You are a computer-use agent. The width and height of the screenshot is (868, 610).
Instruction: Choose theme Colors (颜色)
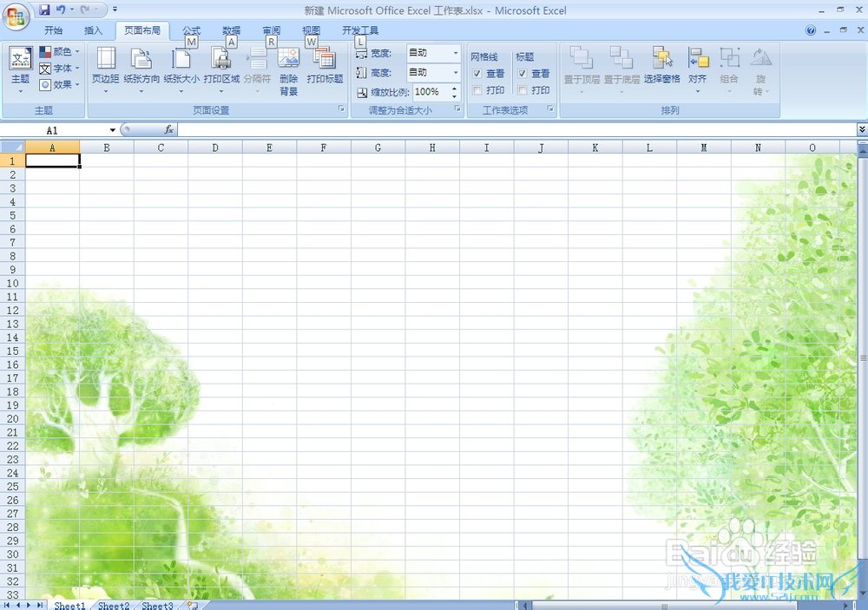coord(59,52)
